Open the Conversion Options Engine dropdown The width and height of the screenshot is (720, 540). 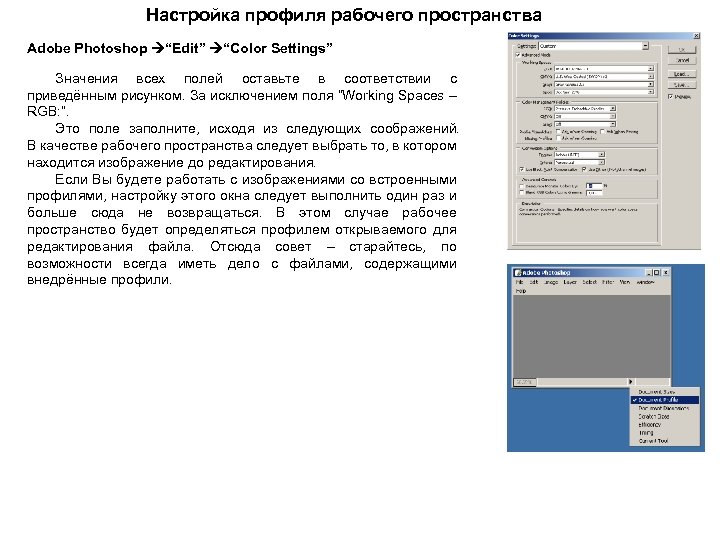click(579, 155)
